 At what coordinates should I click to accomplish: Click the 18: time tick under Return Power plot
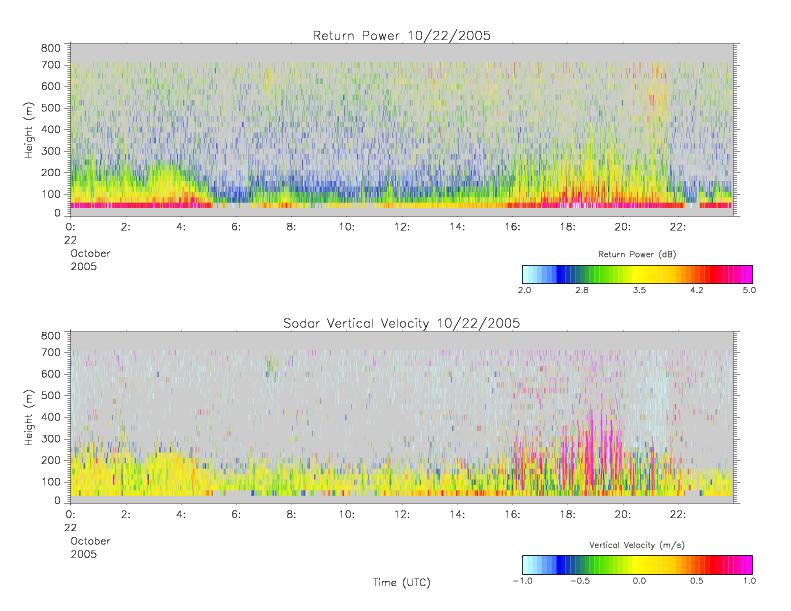click(x=568, y=227)
